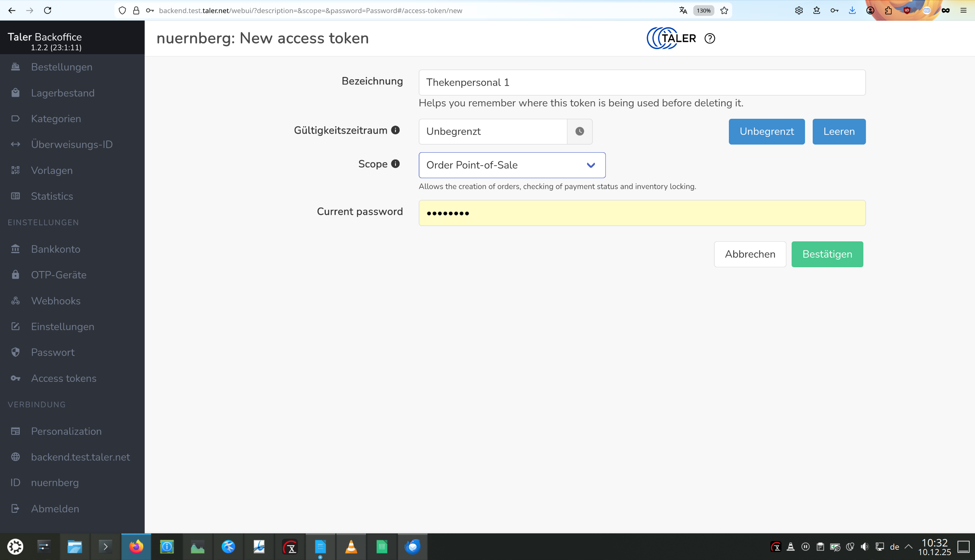Open Bankkonto settings in sidebar
The width and height of the screenshot is (975, 560).
(x=56, y=249)
